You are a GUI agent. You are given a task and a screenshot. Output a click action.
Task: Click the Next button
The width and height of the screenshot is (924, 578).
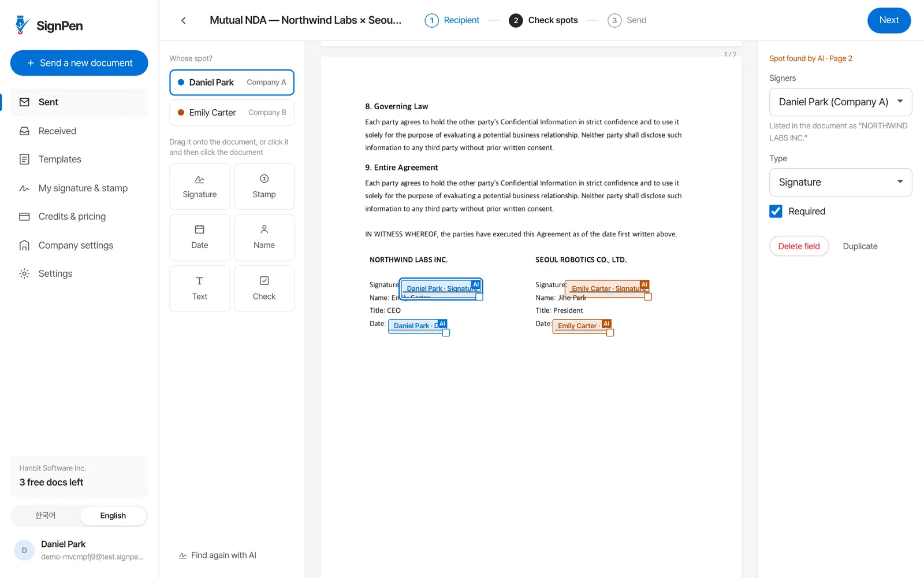click(x=889, y=20)
